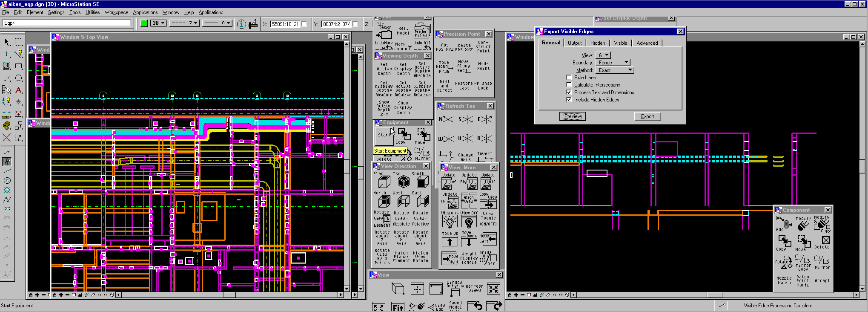Open the active level dropdown showing 30

click(x=158, y=23)
